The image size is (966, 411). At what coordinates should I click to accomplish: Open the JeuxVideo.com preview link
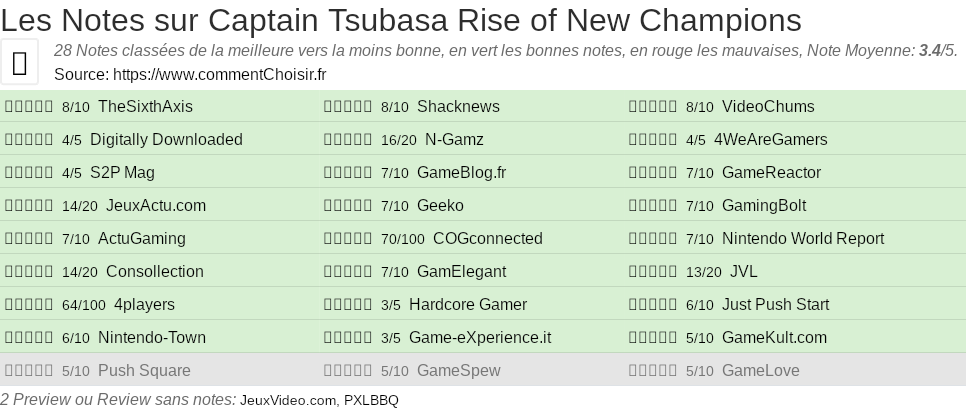[x=289, y=400]
